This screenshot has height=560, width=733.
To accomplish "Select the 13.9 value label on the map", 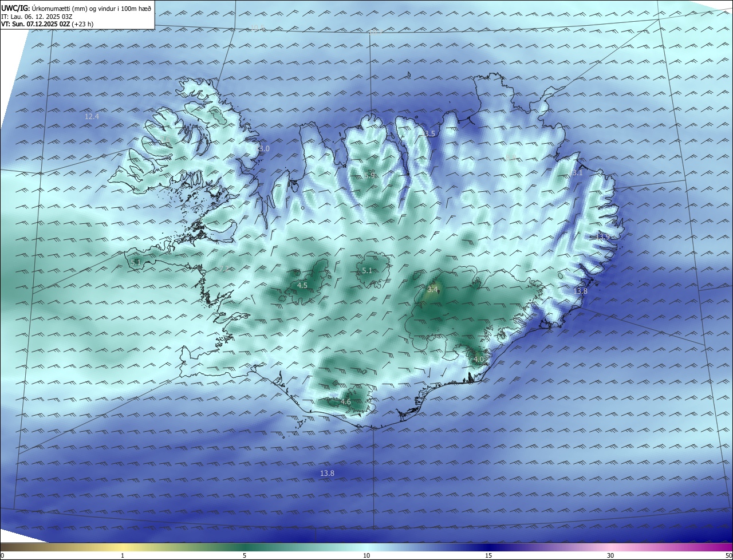I will coord(602,236).
